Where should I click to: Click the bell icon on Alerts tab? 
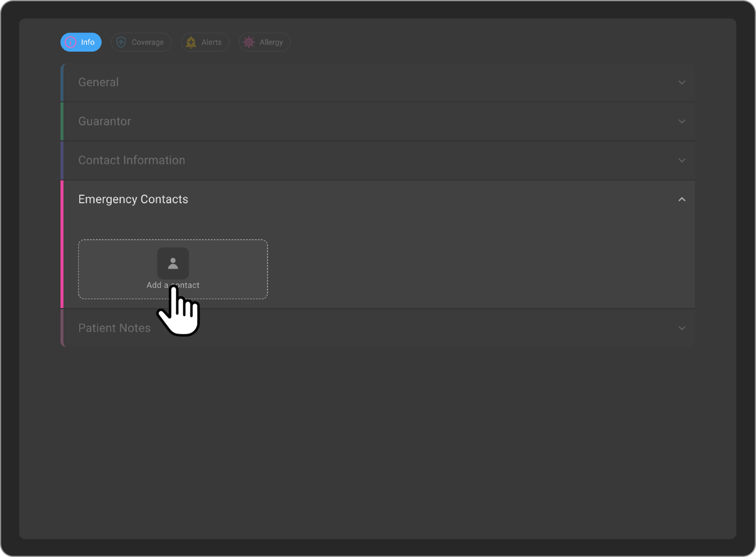pyautogui.click(x=191, y=42)
